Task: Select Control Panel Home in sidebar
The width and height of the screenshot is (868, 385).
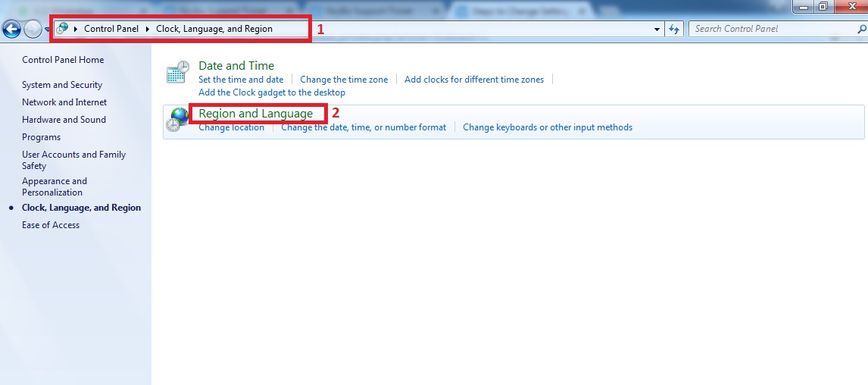Action: [x=63, y=60]
